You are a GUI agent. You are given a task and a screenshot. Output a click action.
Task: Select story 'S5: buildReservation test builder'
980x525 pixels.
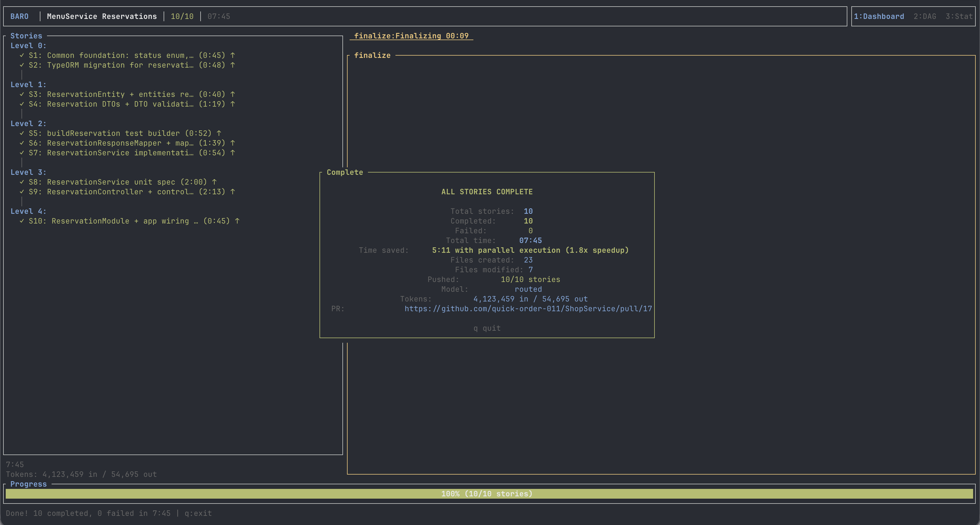pyautogui.click(x=104, y=134)
